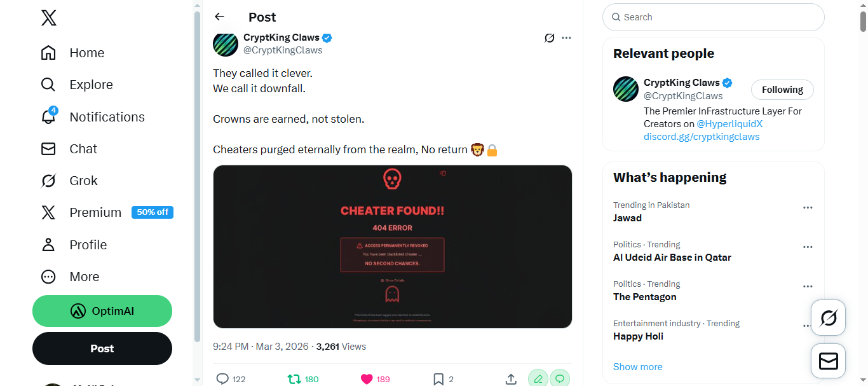Click the page's vertical scrollbar
The image size is (868, 386).
point(863,191)
